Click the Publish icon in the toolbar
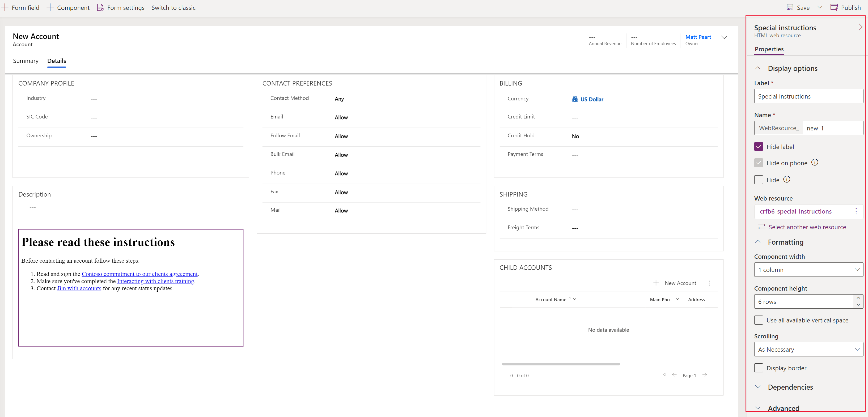 pyautogui.click(x=833, y=8)
